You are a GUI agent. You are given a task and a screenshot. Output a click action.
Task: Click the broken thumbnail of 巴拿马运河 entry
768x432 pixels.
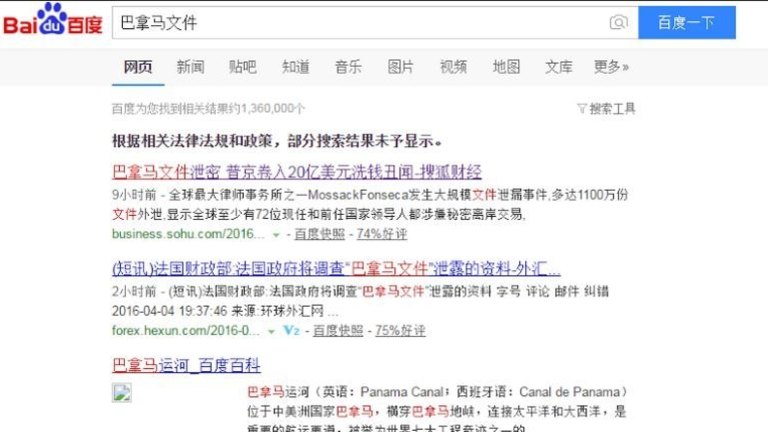coord(121,393)
